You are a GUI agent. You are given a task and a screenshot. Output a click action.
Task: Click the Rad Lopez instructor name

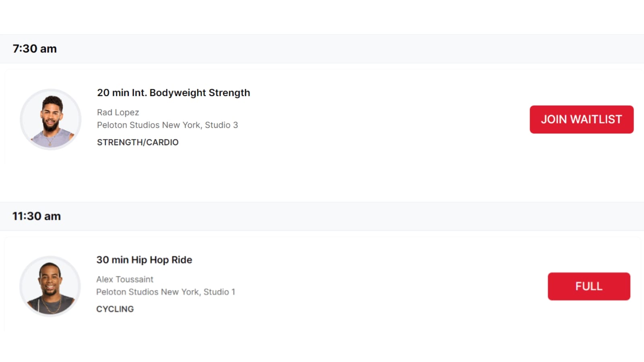coord(118,112)
